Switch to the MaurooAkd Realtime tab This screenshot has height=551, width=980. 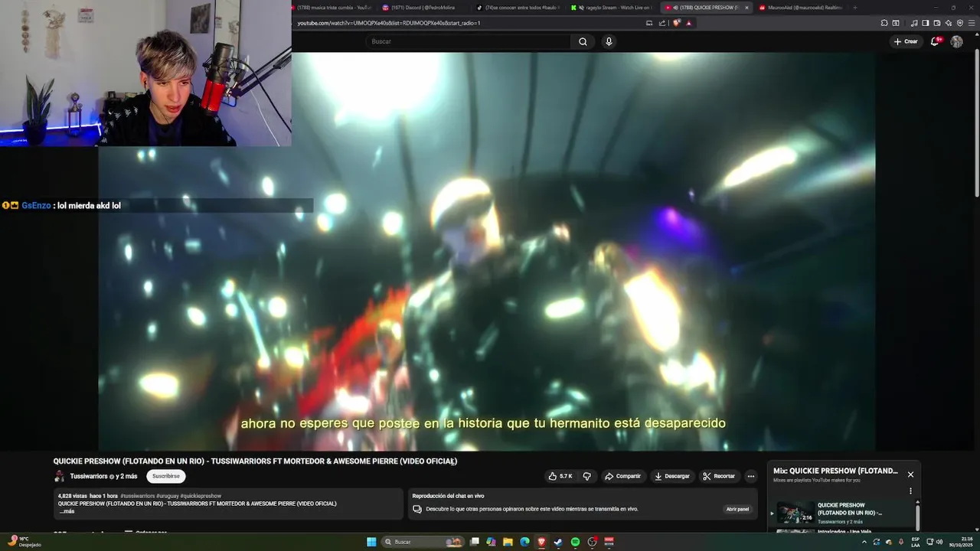(x=800, y=8)
